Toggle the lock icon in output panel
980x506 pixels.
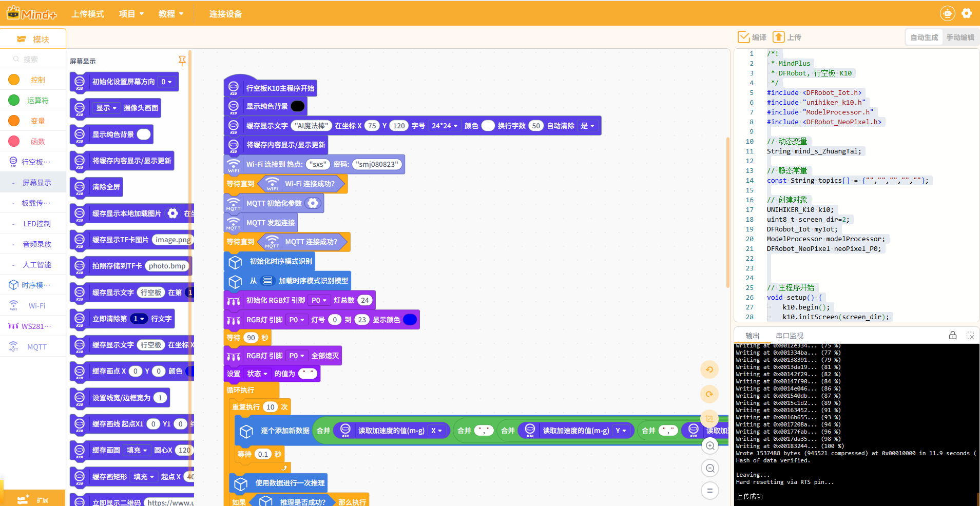(952, 335)
